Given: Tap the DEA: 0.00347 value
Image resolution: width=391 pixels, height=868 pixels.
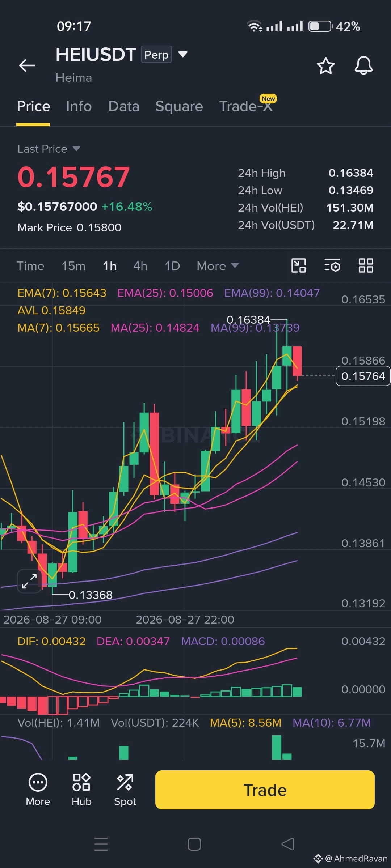Looking at the screenshot, I should 133,641.
